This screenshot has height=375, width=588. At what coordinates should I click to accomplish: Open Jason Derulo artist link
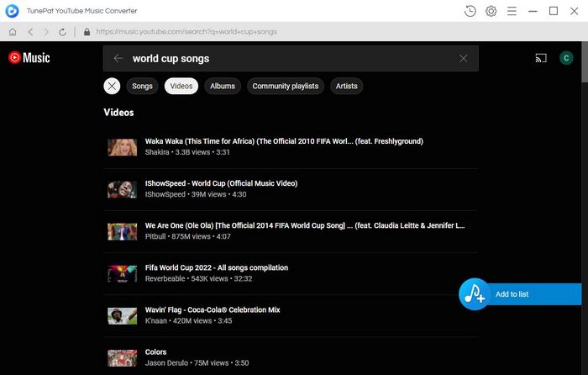click(x=166, y=363)
